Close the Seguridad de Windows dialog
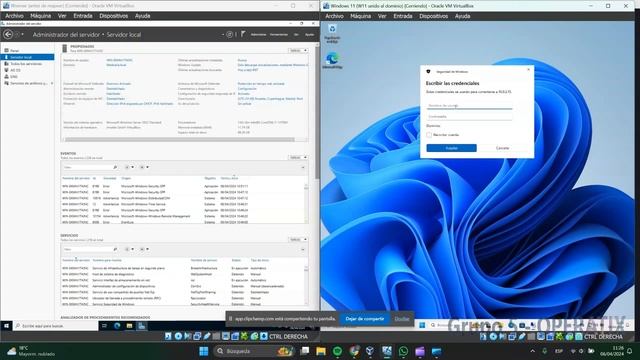 (529, 70)
